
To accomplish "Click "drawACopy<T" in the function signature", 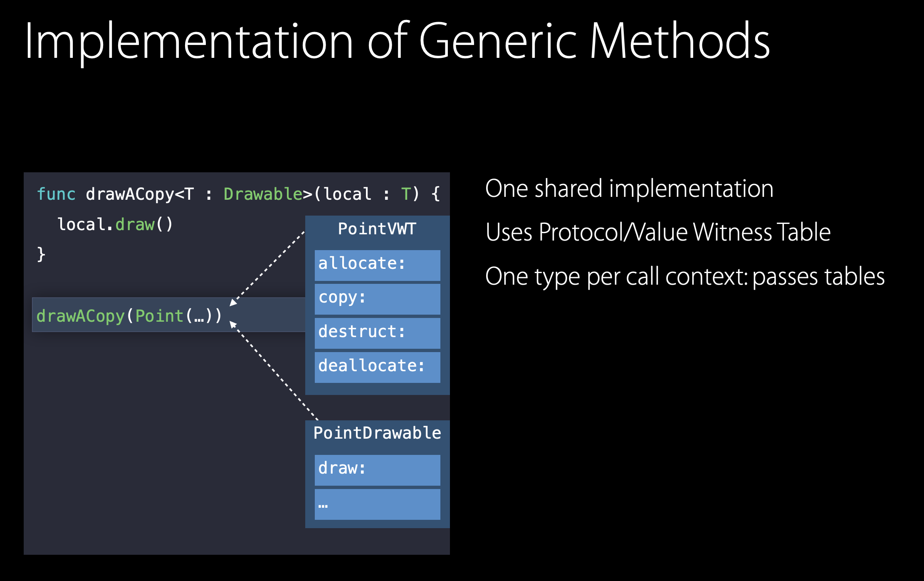I will click(x=140, y=194).
